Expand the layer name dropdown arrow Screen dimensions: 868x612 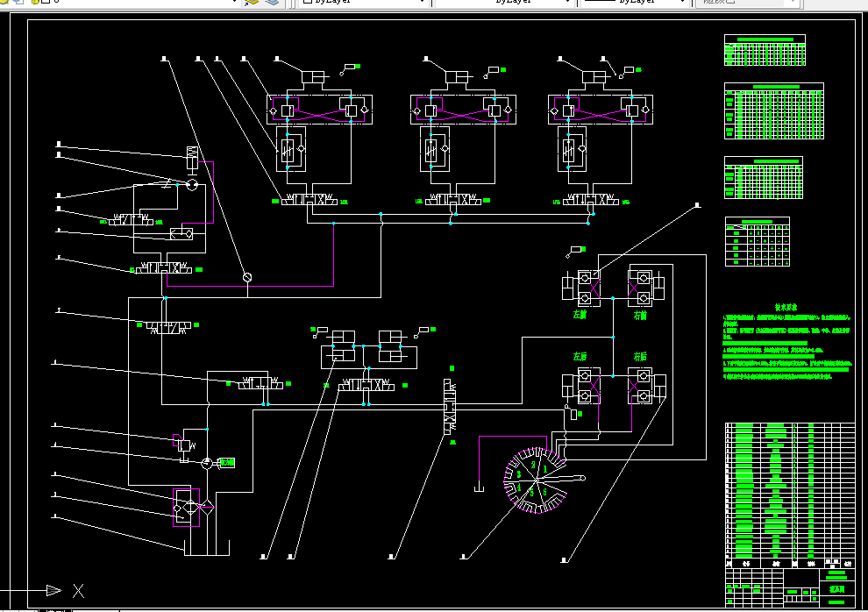pos(234,2)
